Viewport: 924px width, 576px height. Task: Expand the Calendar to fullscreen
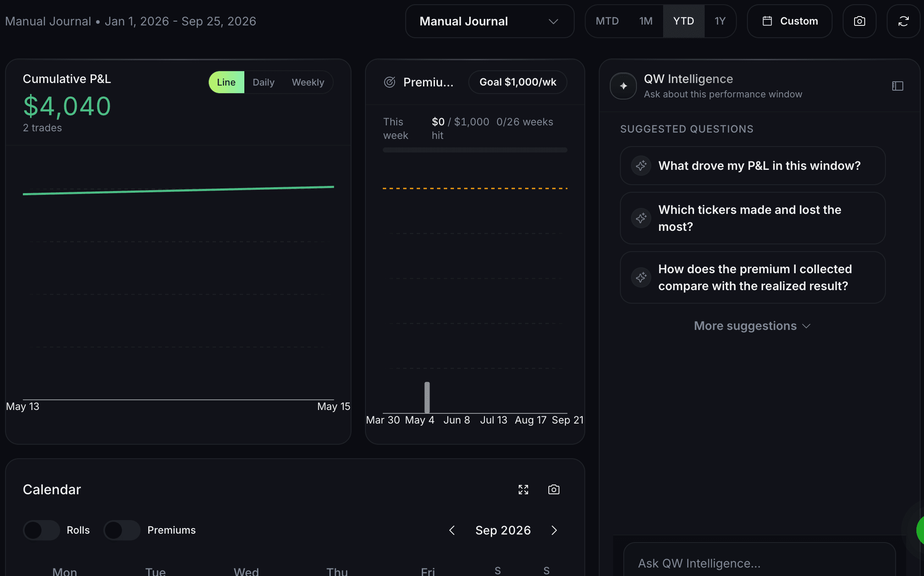[523, 490]
